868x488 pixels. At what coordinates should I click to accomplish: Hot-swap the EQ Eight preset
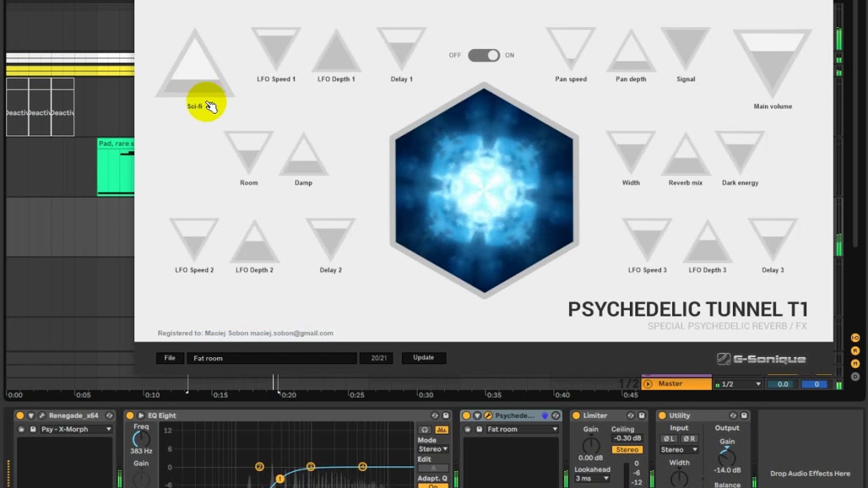point(435,415)
